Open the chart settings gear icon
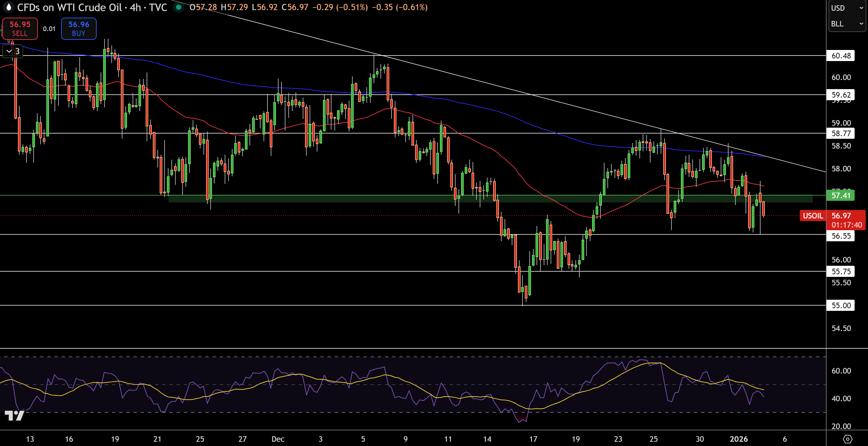 click(847, 439)
